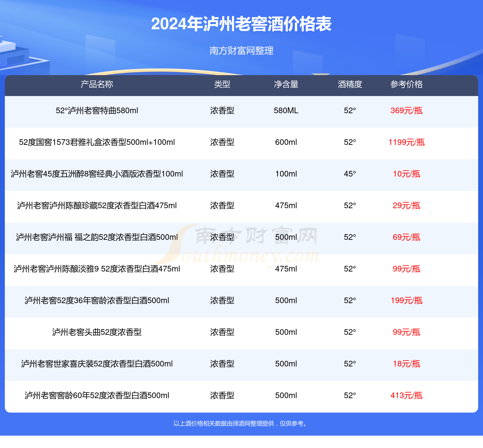The image size is (483, 448).
Task: Click the title 2024年泸州老窖酒价格表
Action: point(241,24)
